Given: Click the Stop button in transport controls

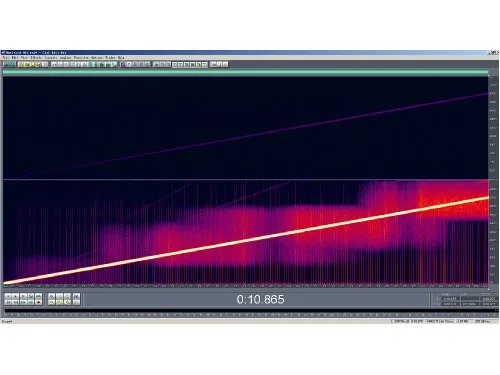Looking at the screenshot, I should point(8,296).
